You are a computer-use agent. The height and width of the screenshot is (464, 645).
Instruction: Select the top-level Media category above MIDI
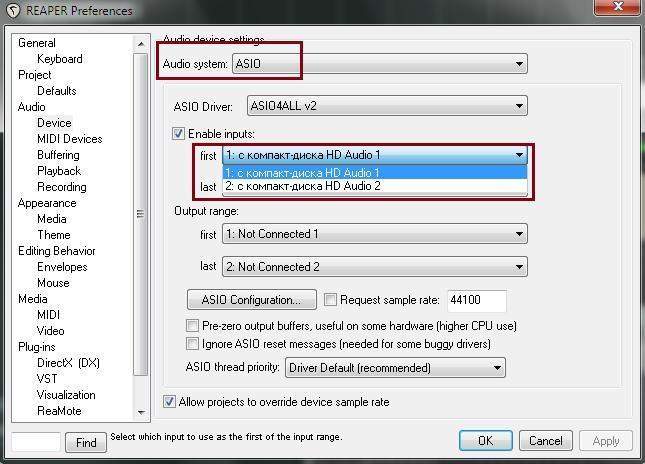[32, 299]
